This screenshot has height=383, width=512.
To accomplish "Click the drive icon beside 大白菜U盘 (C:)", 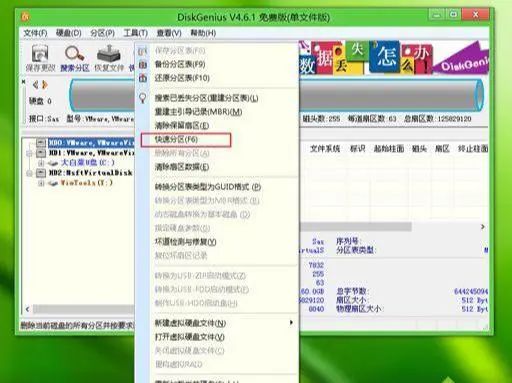I will pos(53,163).
